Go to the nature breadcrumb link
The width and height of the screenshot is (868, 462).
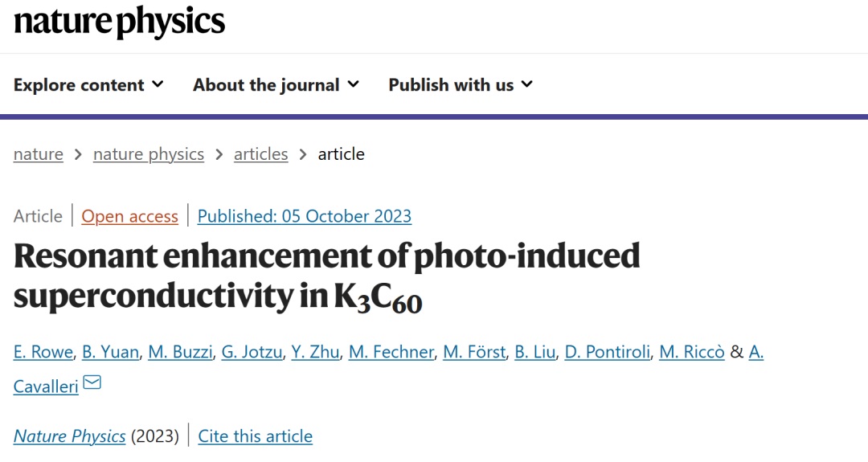pyautogui.click(x=38, y=154)
